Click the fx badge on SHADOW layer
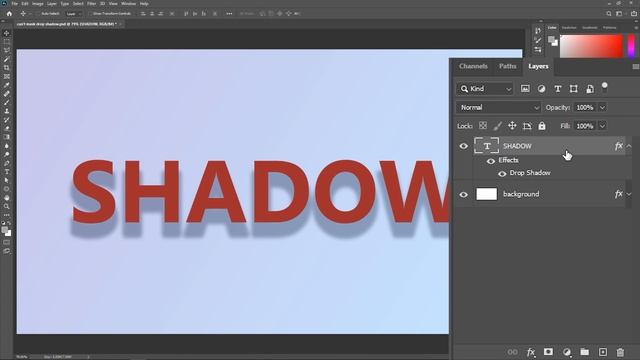Image resolution: width=640 pixels, height=360 pixels. (618, 146)
